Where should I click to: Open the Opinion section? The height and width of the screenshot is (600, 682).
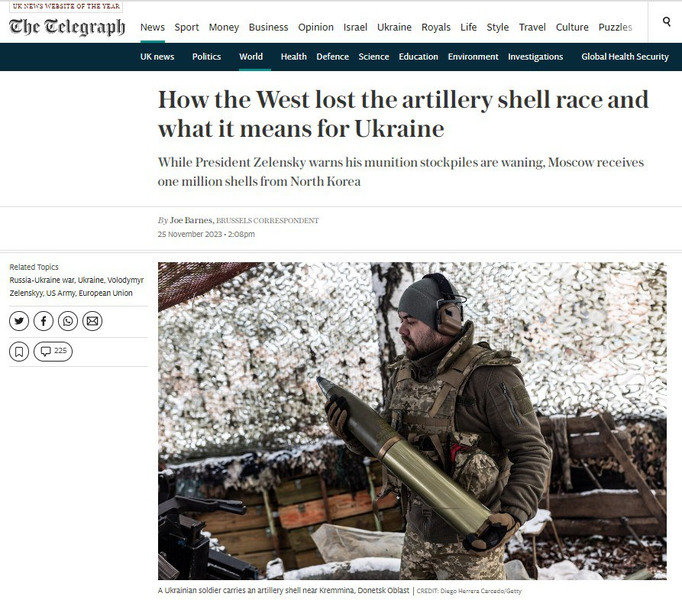tap(315, 27)
